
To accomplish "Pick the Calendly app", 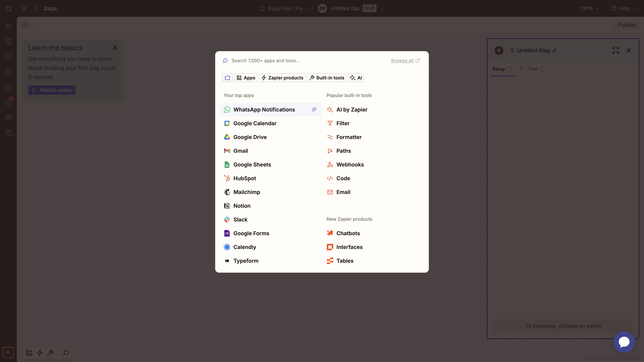I will click(x=270, y=247).
